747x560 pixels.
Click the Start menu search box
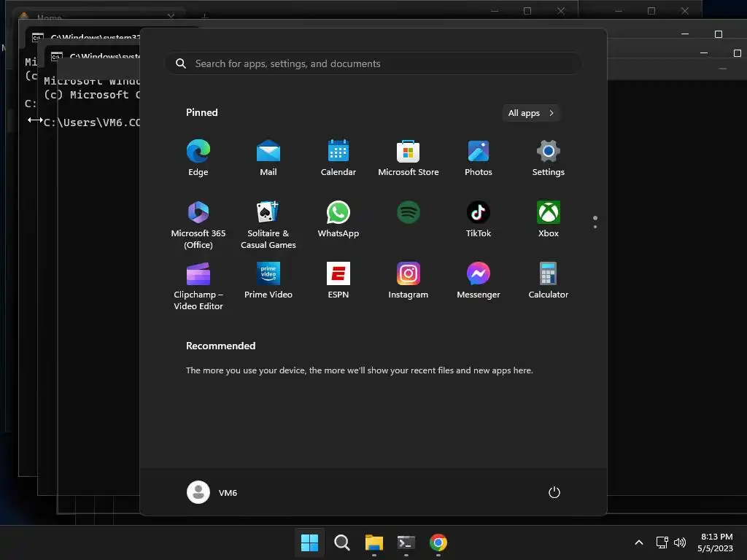[373, 63]
